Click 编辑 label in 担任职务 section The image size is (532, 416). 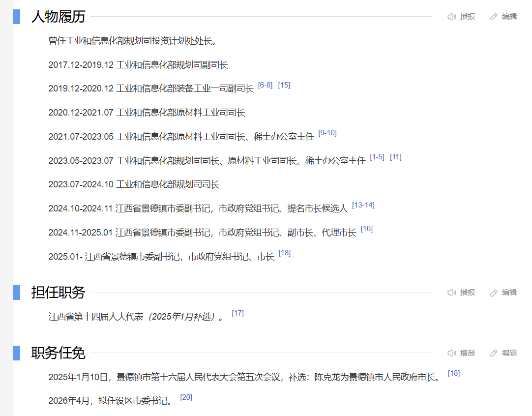[x=509, y=293]
